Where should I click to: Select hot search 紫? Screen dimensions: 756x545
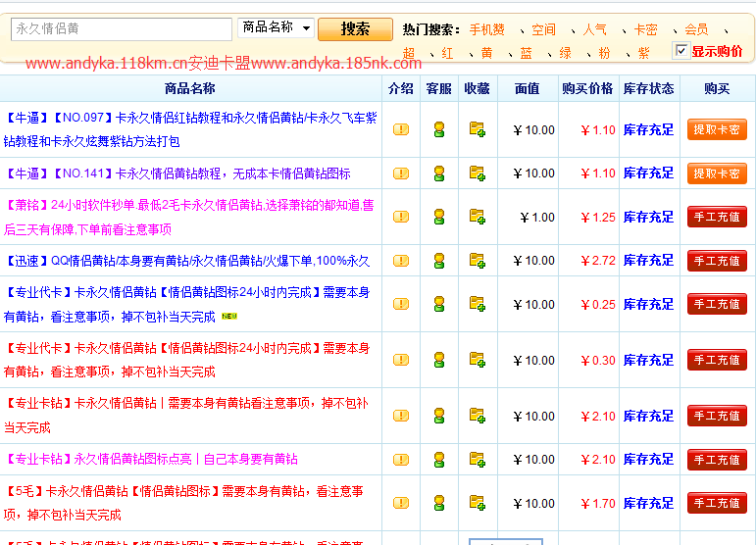643,53
